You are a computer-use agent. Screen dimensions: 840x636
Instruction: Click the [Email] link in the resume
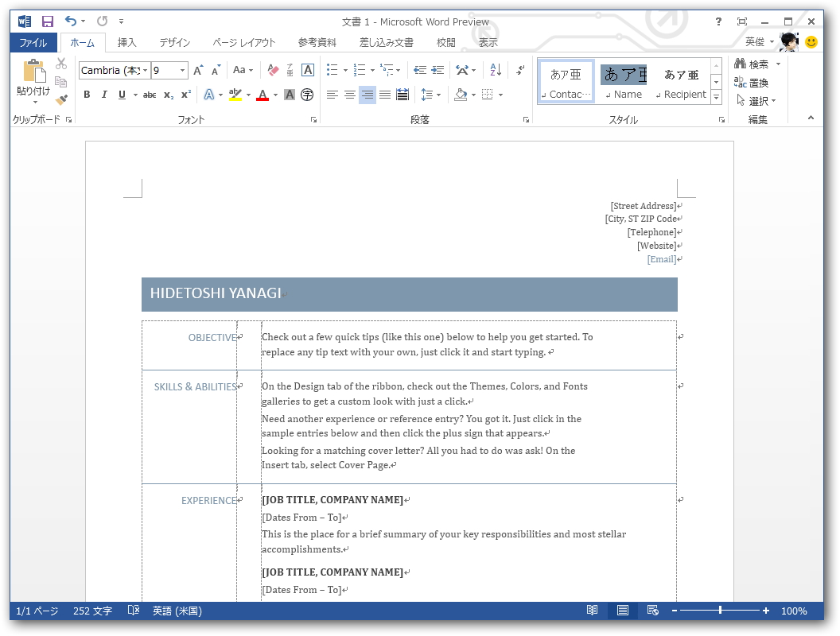(661, 258)
